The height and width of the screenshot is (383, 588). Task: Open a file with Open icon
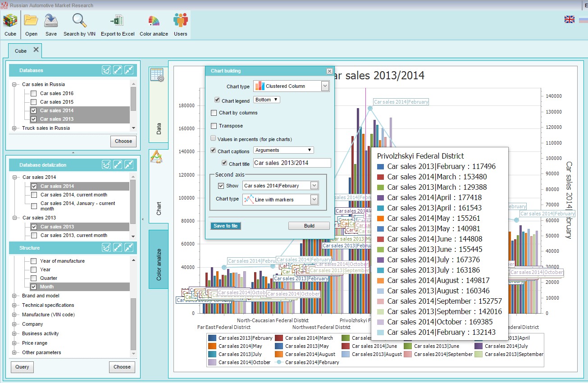(31, 21)
